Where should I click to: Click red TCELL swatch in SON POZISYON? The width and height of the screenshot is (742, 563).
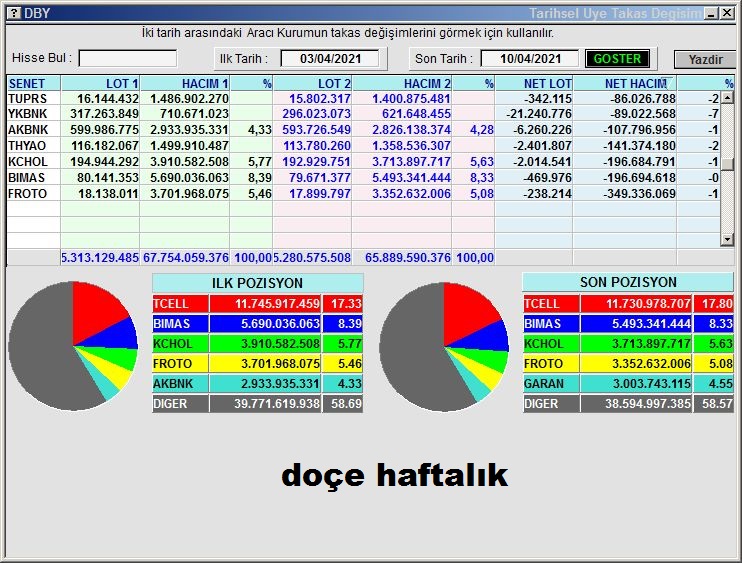[x=551, y=303]
